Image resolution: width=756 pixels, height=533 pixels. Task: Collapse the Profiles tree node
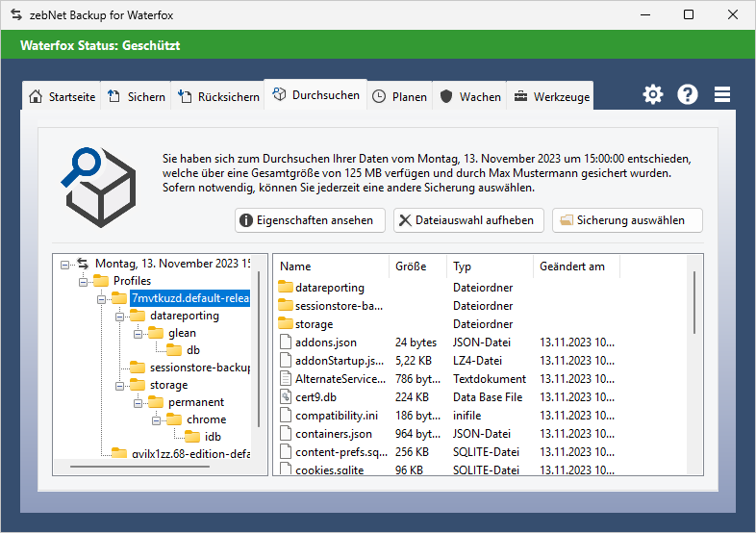coord(83,282)
